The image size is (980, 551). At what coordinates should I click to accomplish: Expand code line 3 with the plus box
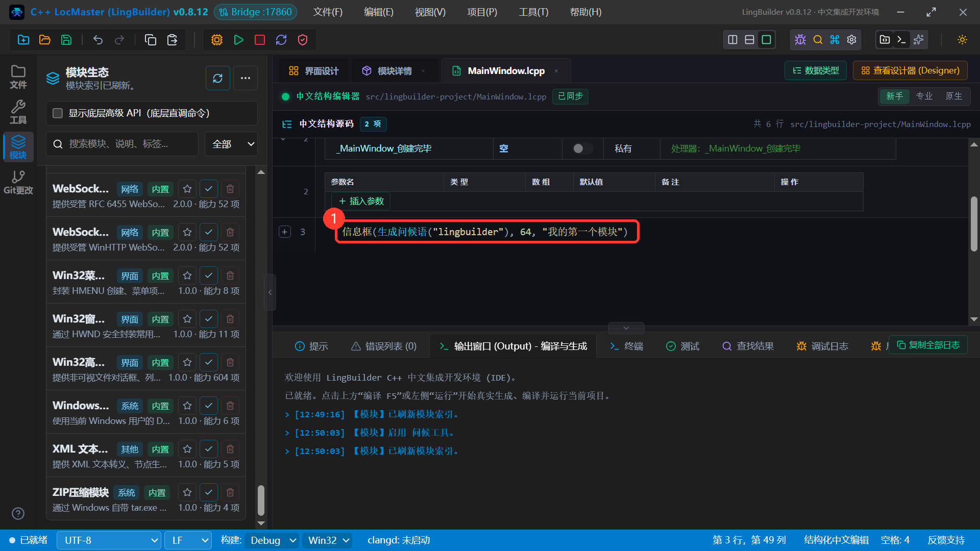(x=285, y=232)
